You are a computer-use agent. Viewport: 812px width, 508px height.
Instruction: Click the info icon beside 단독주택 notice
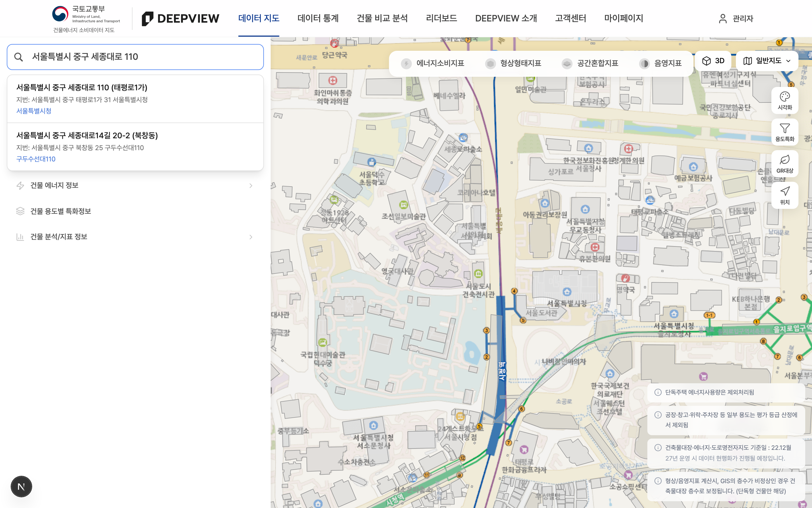[658, 392]
